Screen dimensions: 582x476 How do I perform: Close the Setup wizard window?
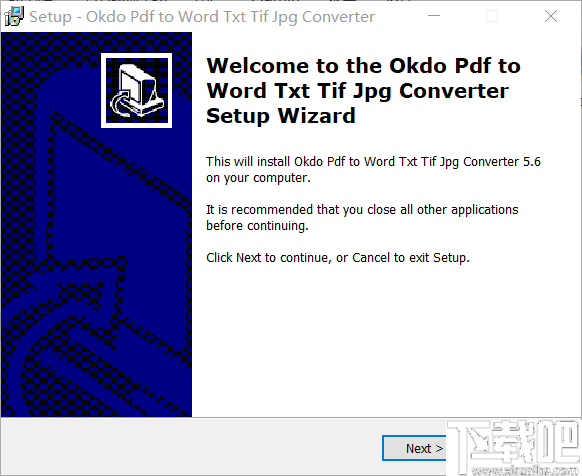[x=551, y=16]
